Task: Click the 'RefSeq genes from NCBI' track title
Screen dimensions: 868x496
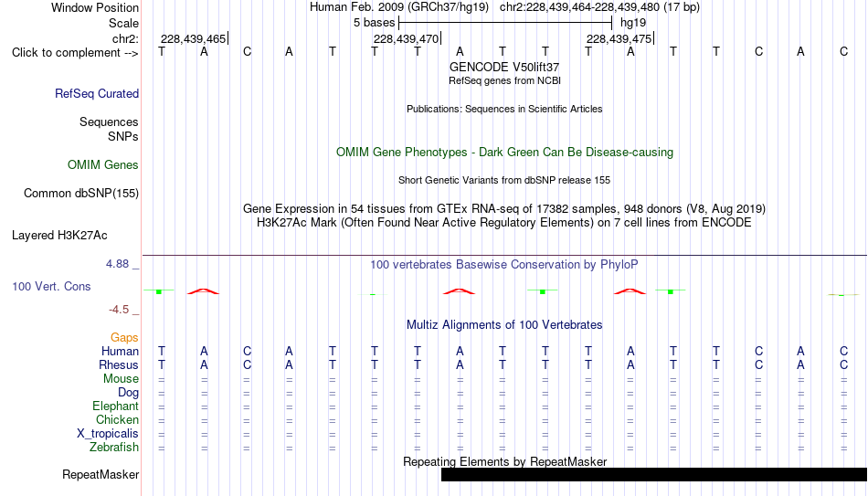Action: click(x=504, y=80)
